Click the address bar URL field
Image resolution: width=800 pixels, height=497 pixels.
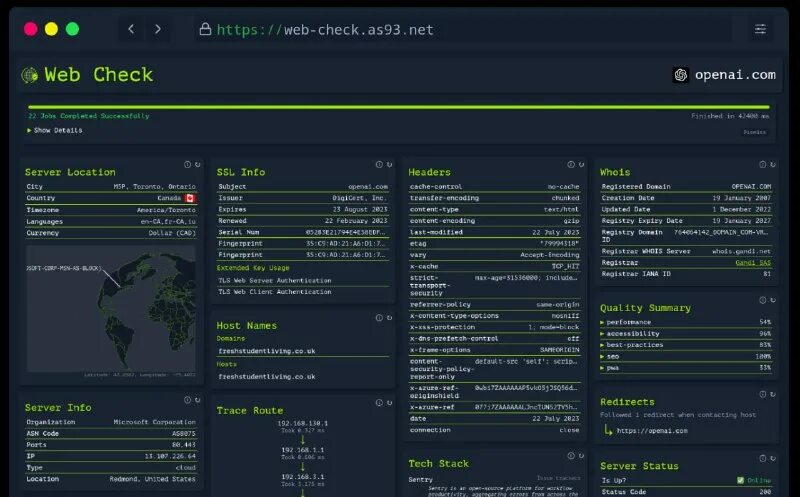(462, 29)
